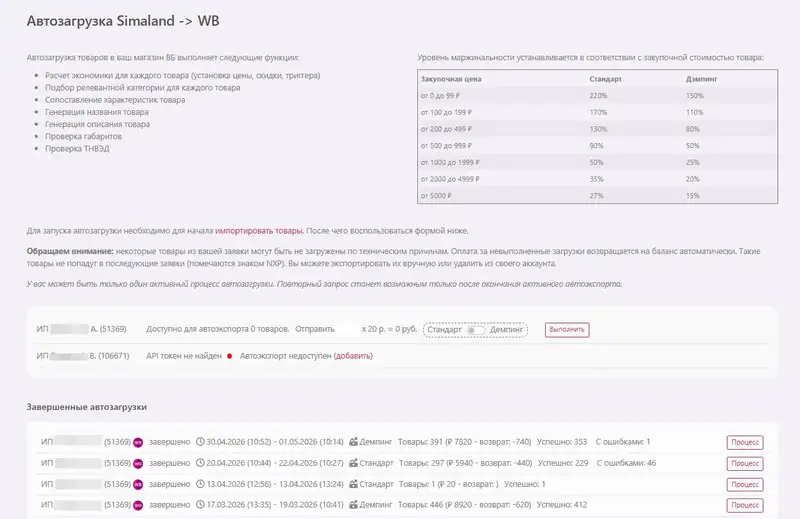The width and height of the screenshot is (800, 519).
Task: Click the Проверка габаритов list item
Action: click(x=83, y=136)
